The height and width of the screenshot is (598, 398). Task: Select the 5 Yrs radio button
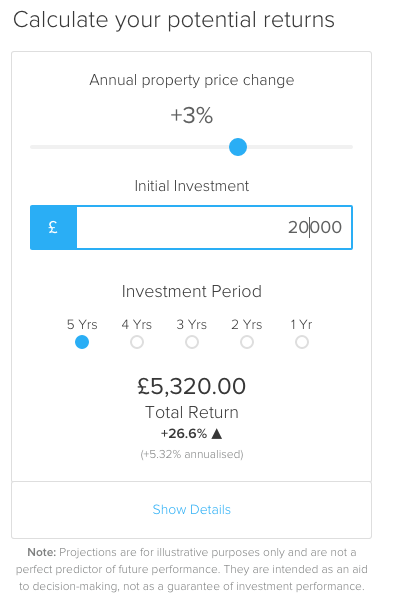(x=82, y=342)
